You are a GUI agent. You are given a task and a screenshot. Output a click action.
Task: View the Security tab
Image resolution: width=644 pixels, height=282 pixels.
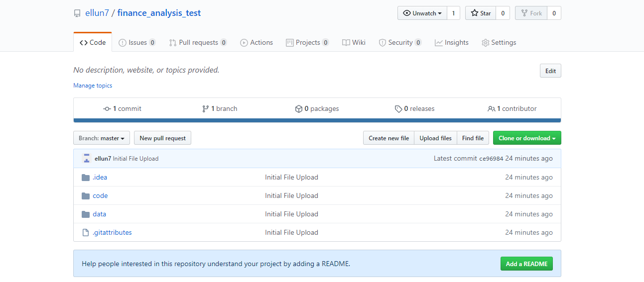click(400, 43)
